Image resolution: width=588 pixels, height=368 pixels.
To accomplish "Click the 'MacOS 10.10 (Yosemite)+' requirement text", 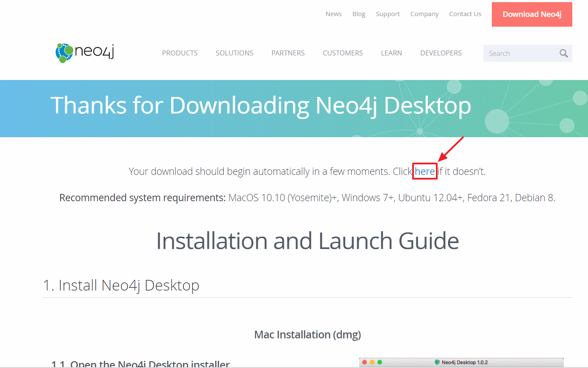I will pos(283,198).
